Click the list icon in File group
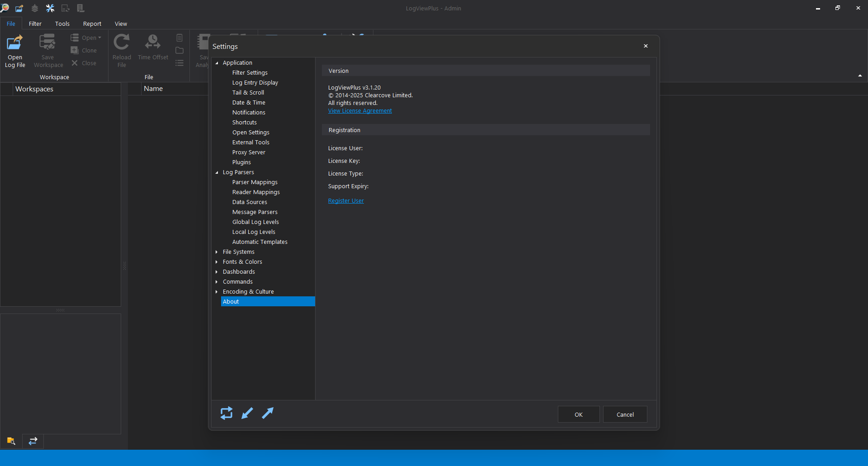The height and width of the screenshot is (466, 868). click(179, 63)
